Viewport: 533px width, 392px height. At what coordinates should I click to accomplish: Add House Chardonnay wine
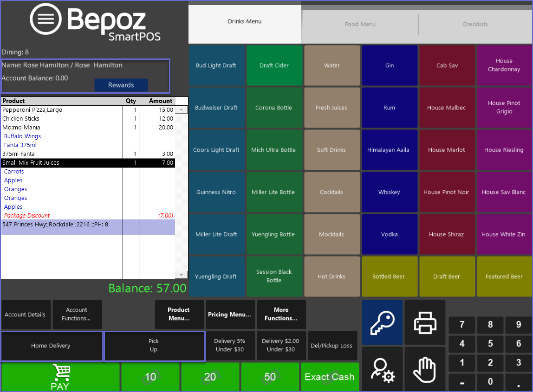click(x=504, y=65)
